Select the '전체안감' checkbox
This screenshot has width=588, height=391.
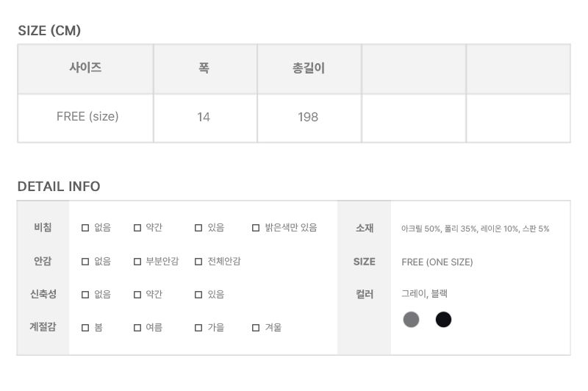pyautogui.click(x=198, y=261)
